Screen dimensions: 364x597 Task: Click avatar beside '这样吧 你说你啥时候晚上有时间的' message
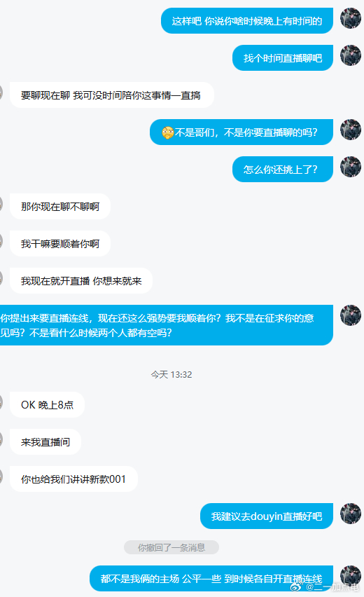tap(350, 18)
